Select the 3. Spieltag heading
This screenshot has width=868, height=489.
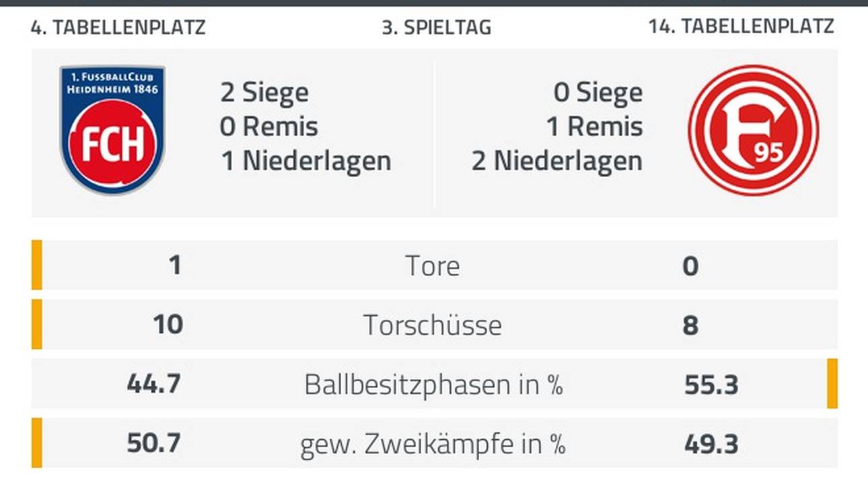click(x=436, y=27)
